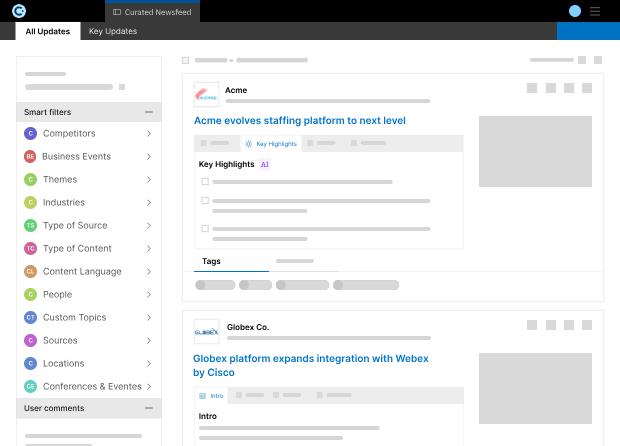Viewport: 620px width, 446px height.
Task: Select the Tags tab in Acme card
Action: (x=231, y=261)
